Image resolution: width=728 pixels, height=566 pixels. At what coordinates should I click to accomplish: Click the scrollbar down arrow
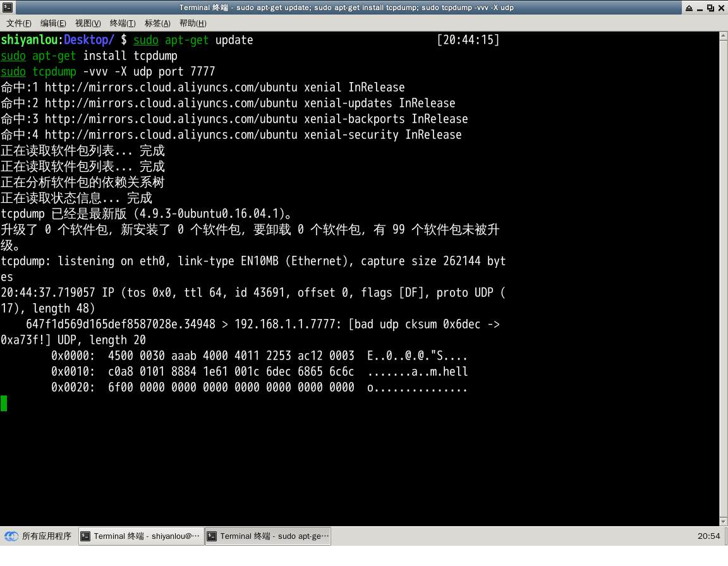pos(723,521)
